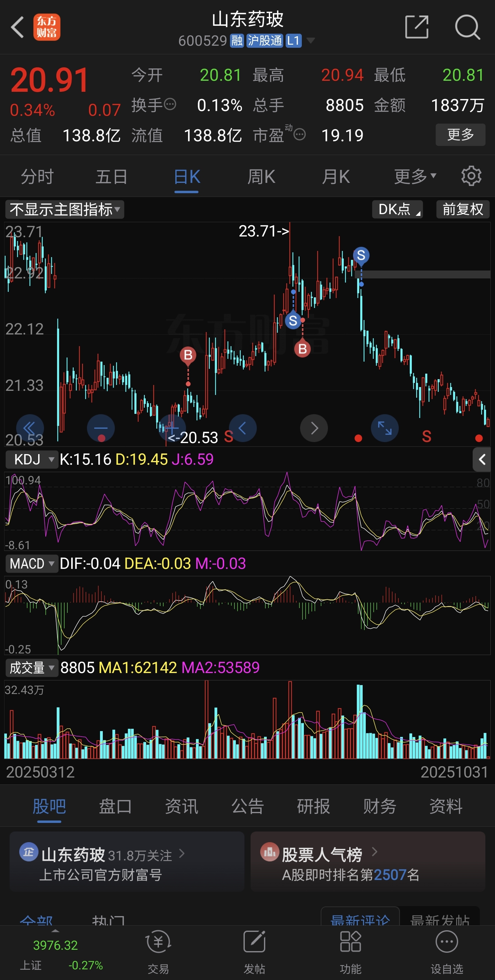The width and height of the screenshot is (495, 980).
Task: Open the search magnifier icon
Action: (x=467, y=27)
